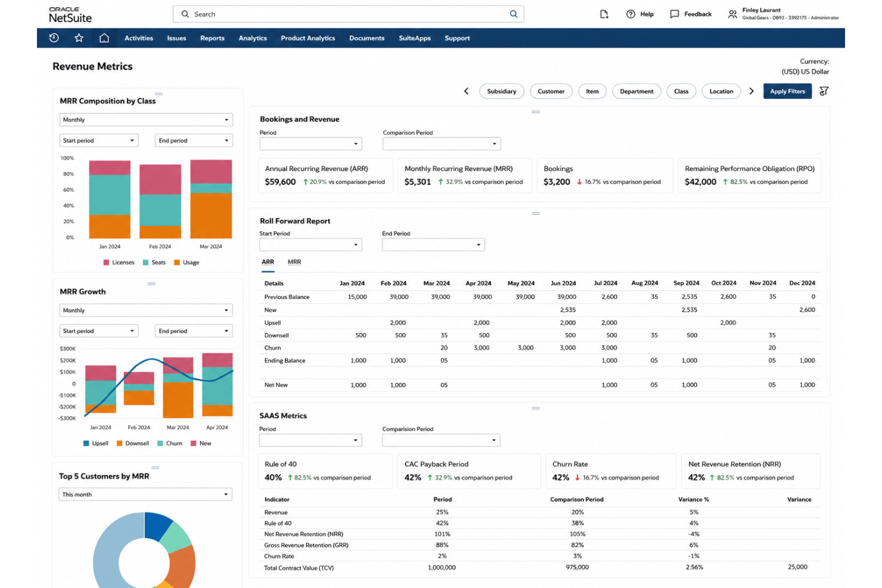This screenshot has height=588, width=882.
Task: Open MRR Composition End period dropdown
Action: tap(194, 141)
